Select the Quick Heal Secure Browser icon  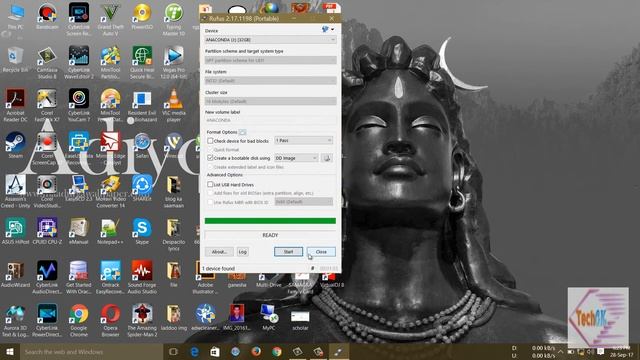(142, 62)
